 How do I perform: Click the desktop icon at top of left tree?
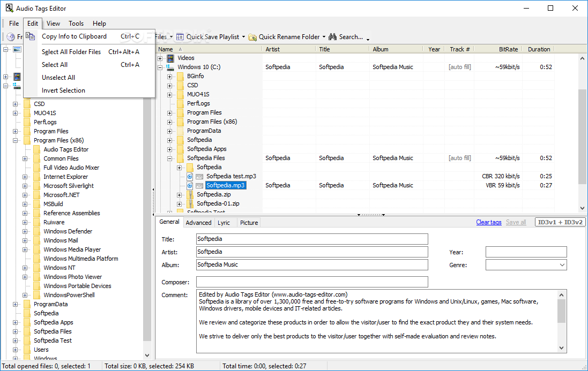click(x=17, y=49)
